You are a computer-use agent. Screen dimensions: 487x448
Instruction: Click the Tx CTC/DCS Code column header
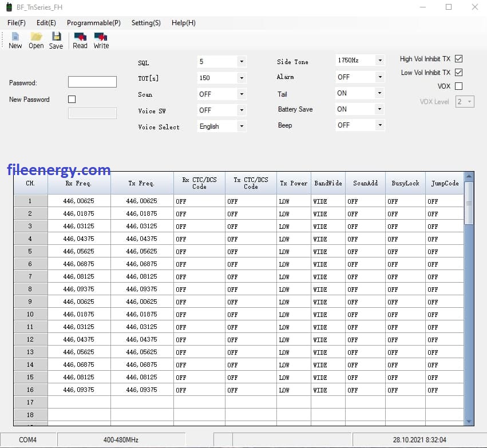251,183
